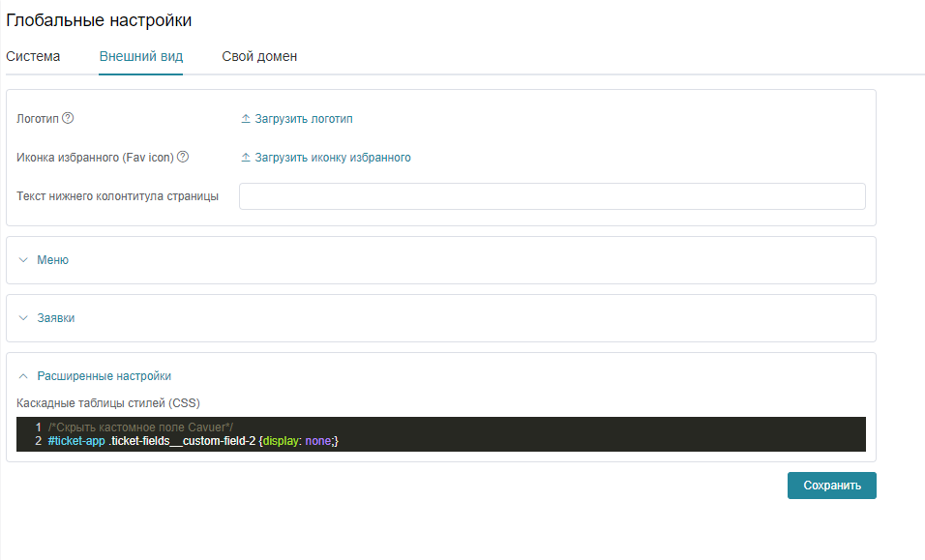Collapse the Расширенные настройки section title
The height and width of the screenshot is (560, 925).
click(104, 376)
